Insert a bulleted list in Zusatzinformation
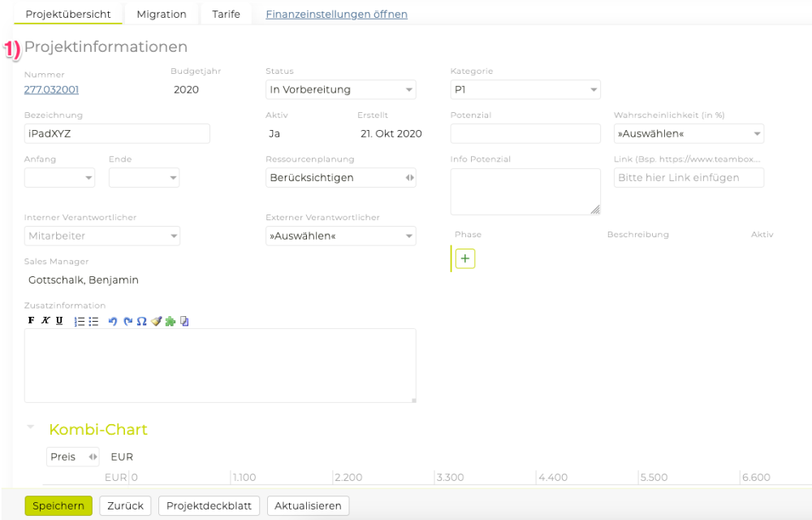This screenshot has width=812, height=520. 93,322
